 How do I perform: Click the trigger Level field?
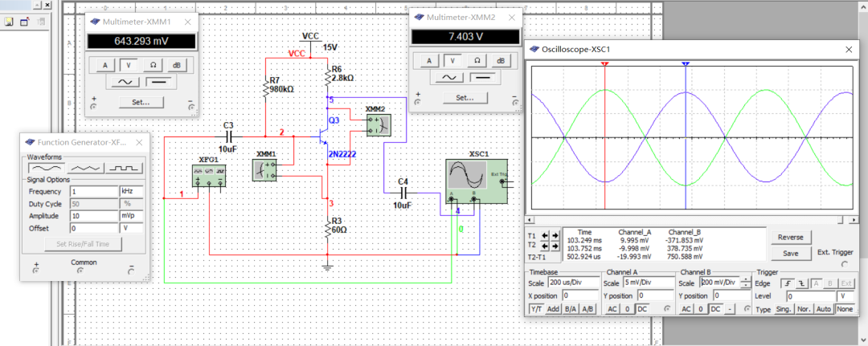pyautogui.click(x=811, y=295)
